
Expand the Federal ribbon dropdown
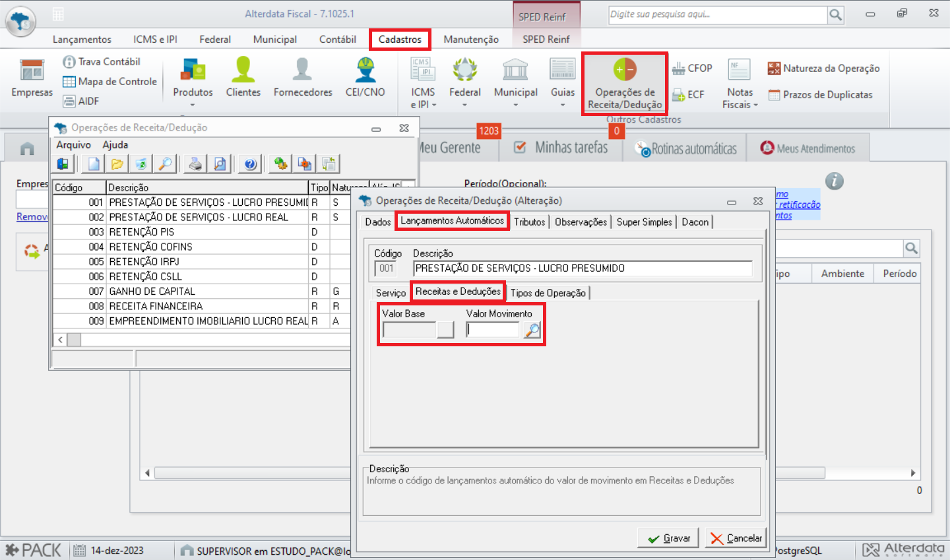coord(465,105)
